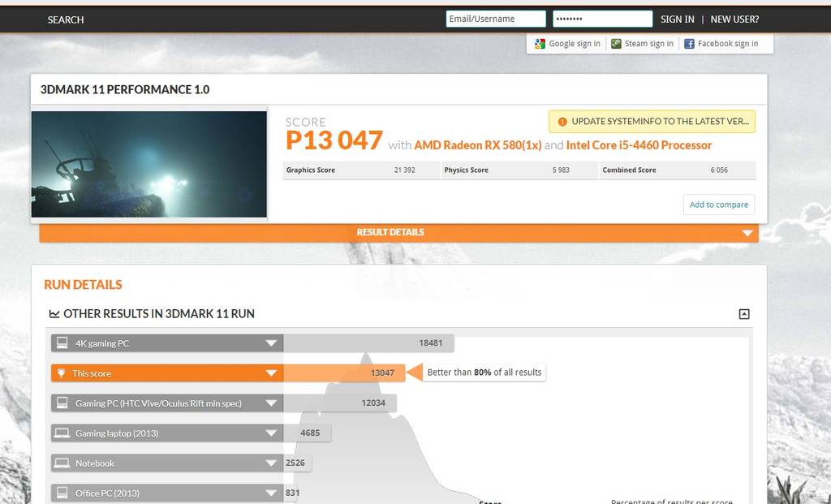Click the Graphics Score value 21 392

404,170
